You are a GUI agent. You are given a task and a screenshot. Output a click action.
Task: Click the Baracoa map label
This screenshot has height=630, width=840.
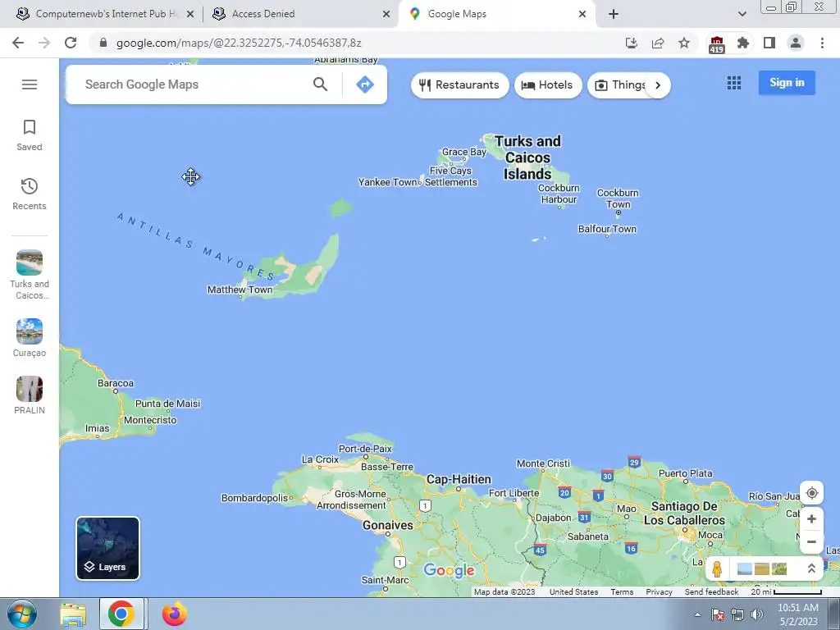point(116,383)
